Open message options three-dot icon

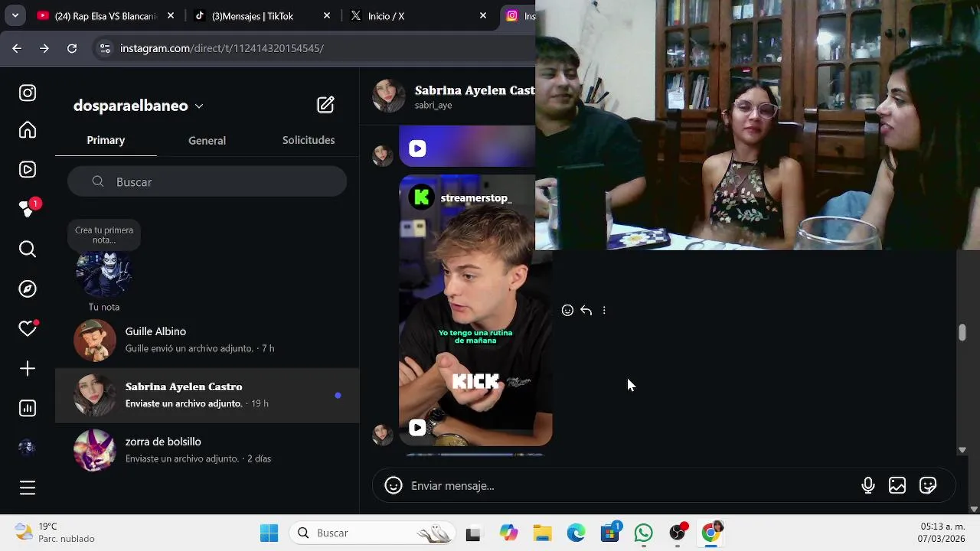pyautogui.click(x=604, y=310)
